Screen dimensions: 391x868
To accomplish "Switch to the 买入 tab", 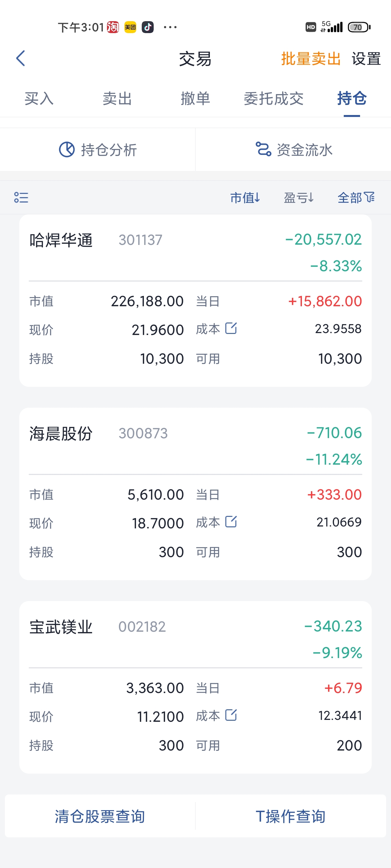I will pyautogui.click(x=39, y=98).
